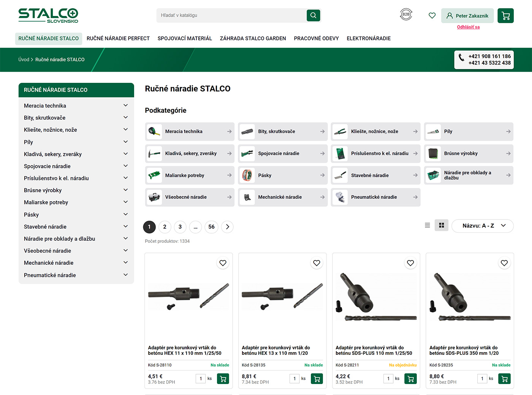Expand Píly in sidebar
532x395 pixels.
point(125,142)
